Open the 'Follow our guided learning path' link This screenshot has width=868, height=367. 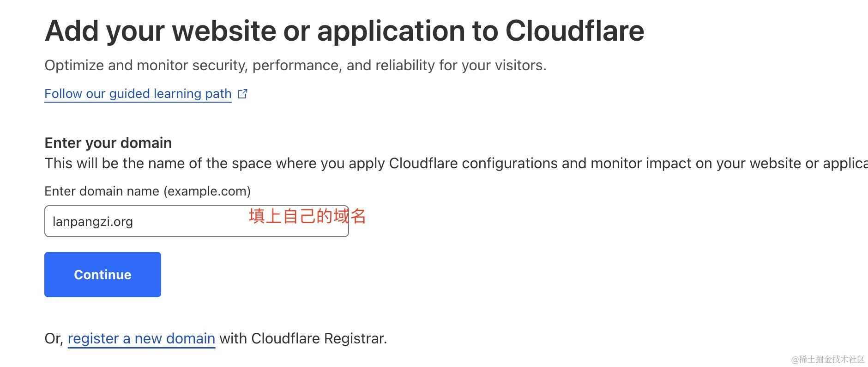[138, 94]
